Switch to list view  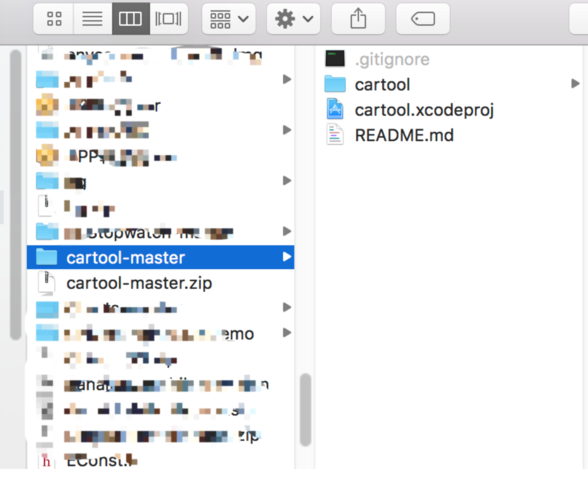[x=93, y=19]
